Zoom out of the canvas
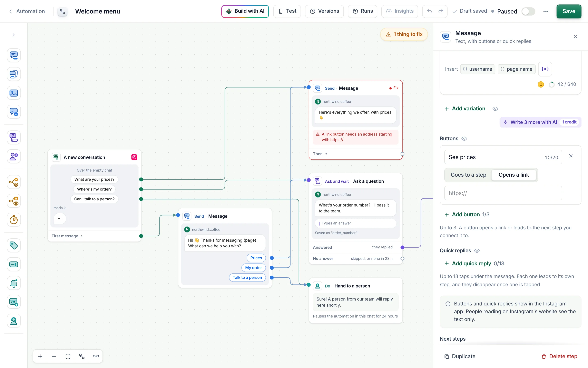 [x=54, y=356]
